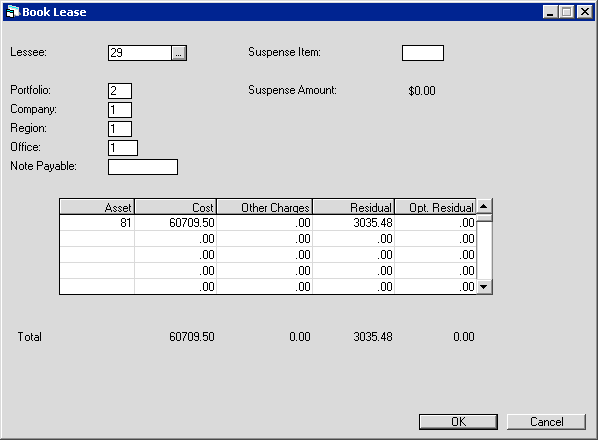Viewport: 598px width, 440px height.
Task: Select the Office field
Action: [123, 148]
